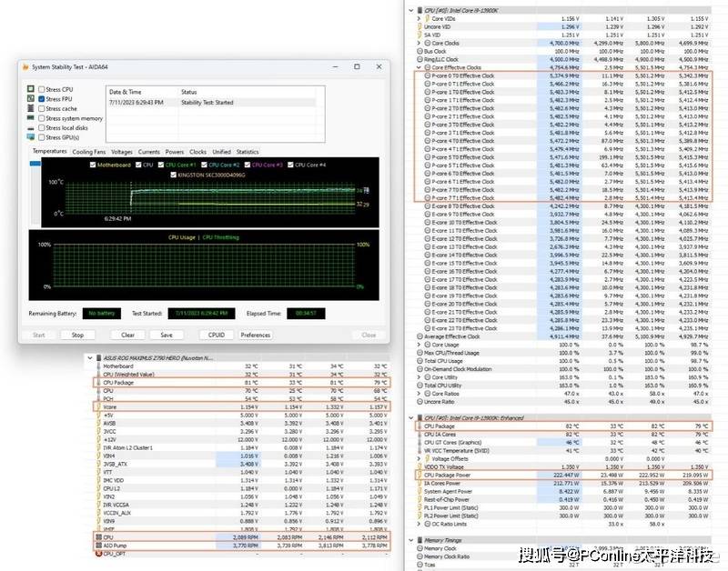This screenshot has width=728, height=571.
Task: Collapse the ASUS ROG MAXIMUS Z790 HERO section
Action: tap(89, 357)
